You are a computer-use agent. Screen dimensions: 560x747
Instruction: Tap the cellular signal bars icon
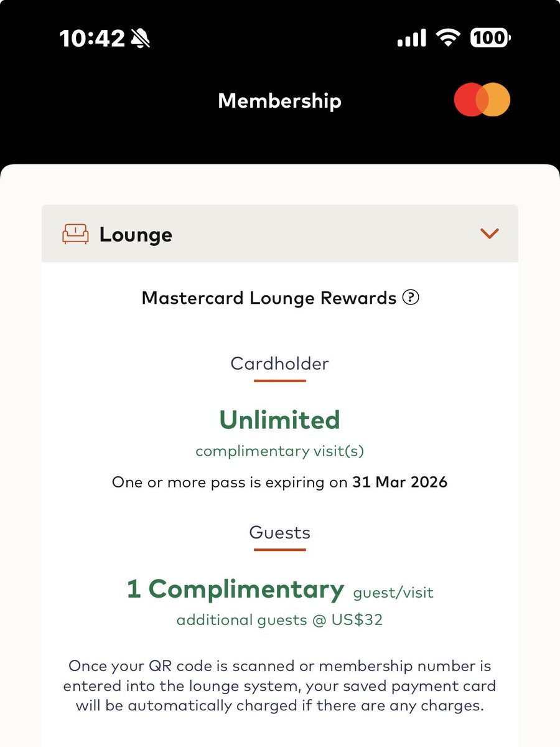point(412,39)
